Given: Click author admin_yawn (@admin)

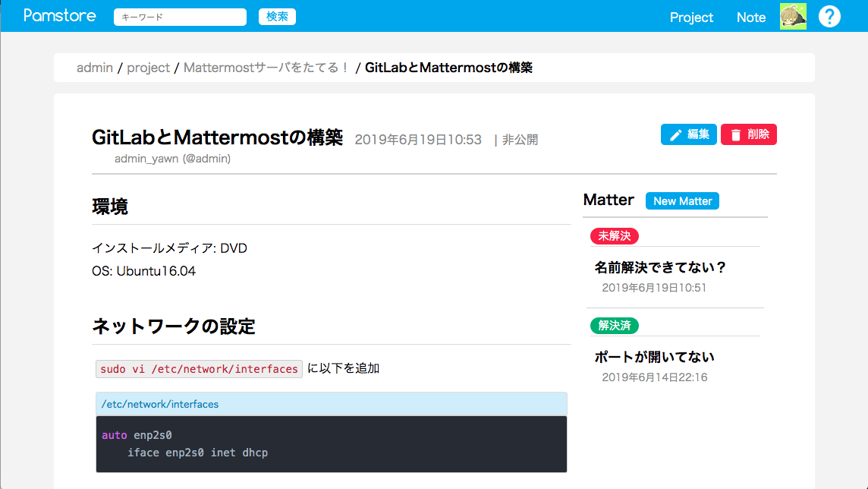Looking at the screenshot, I should click(173, 159).
